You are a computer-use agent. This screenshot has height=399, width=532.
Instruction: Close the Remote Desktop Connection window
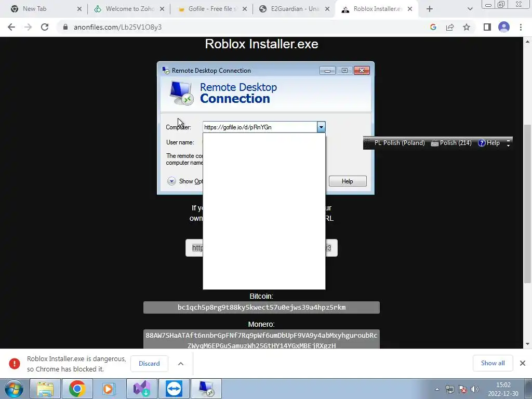(362, 71)
